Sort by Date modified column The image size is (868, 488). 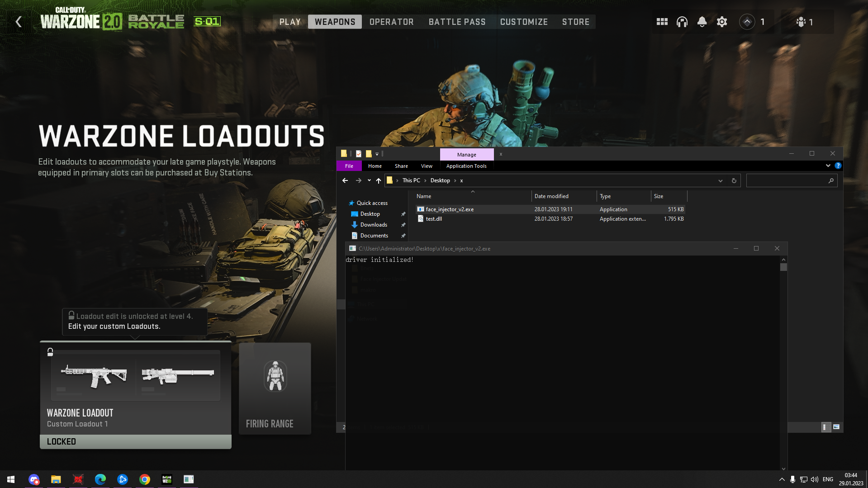click(x=564, y=196)
